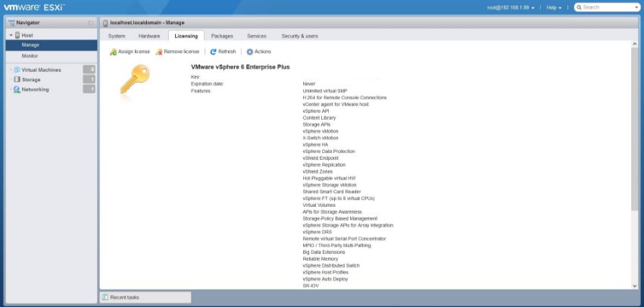Open the Help dropdown menu
Viewport: 644px width, 307px height.
click(554, 8)
